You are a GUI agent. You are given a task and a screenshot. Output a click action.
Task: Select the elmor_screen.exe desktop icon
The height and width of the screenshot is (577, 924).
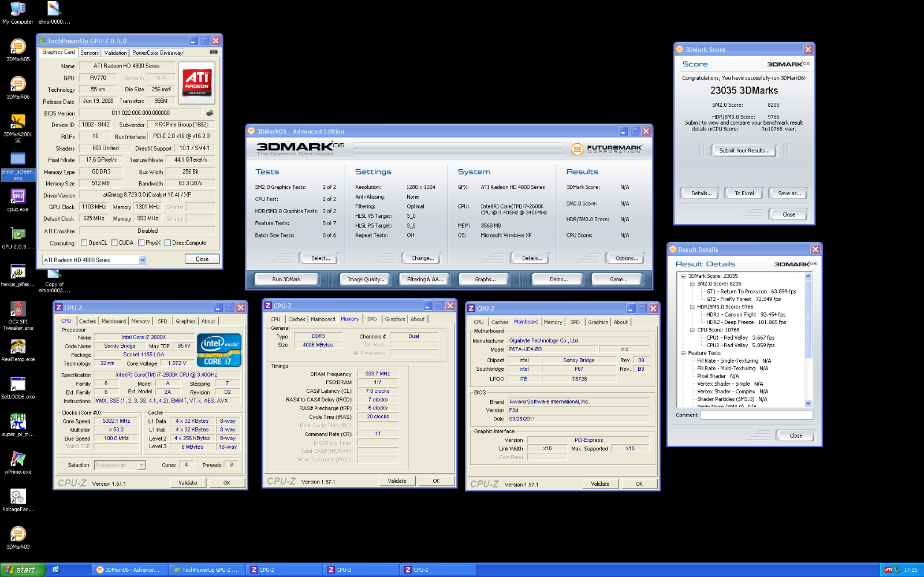click(18, 166)
